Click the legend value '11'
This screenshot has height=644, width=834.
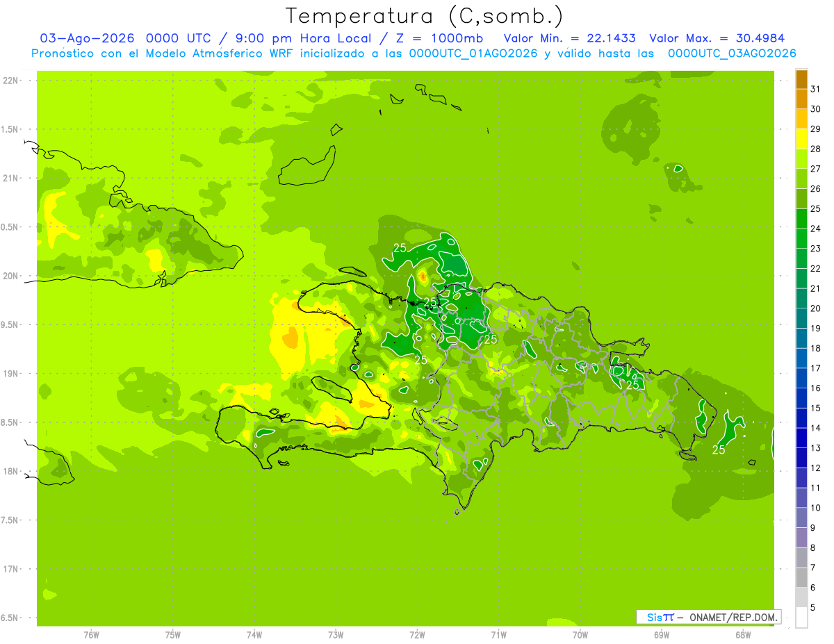[815, 488]
